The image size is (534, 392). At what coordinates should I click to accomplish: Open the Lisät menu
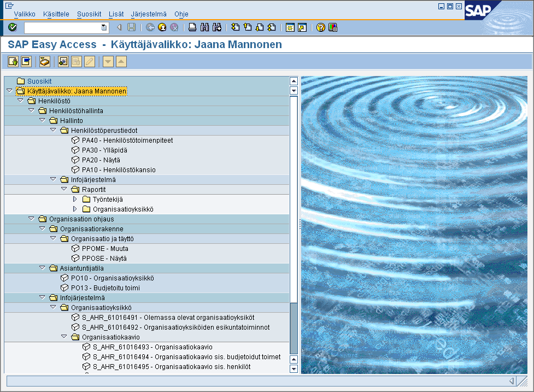click(116, 14)
